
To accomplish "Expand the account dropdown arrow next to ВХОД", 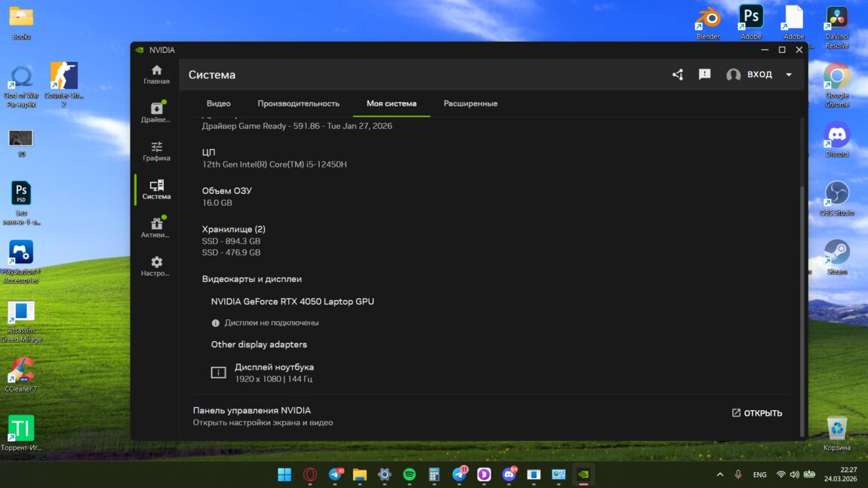I will point(789,75).
